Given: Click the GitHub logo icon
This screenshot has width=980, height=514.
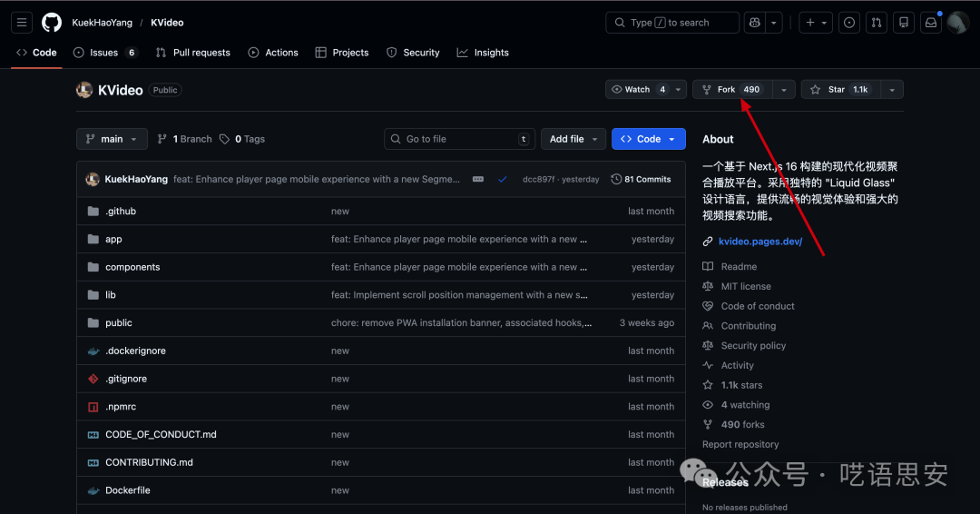Looking at the screenshot, I should (x=52, y=23).
